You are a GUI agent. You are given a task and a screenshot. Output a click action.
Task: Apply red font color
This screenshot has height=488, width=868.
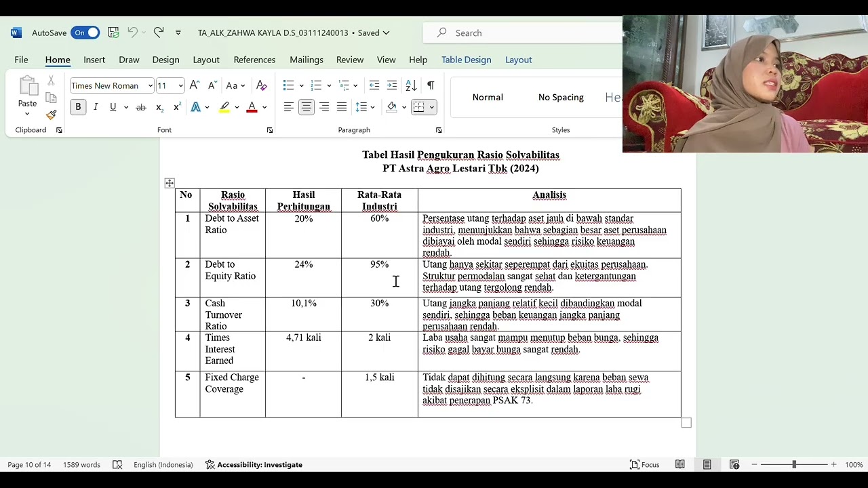tap(252, 107)
